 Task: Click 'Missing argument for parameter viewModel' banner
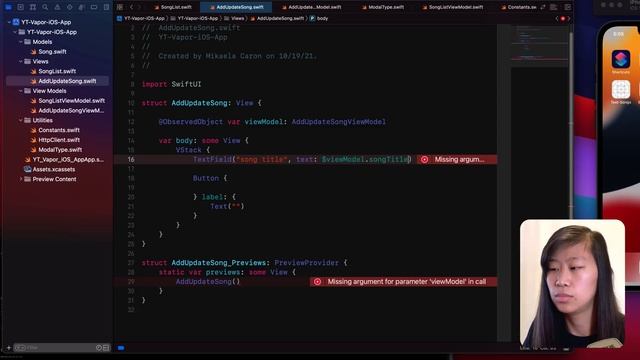pyautogui.click(x=404, y=282)
